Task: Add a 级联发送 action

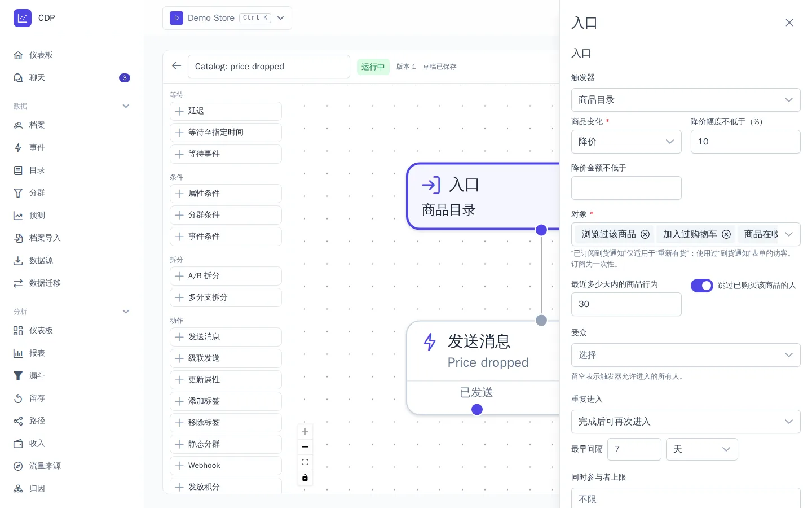Action: (226, 358)
